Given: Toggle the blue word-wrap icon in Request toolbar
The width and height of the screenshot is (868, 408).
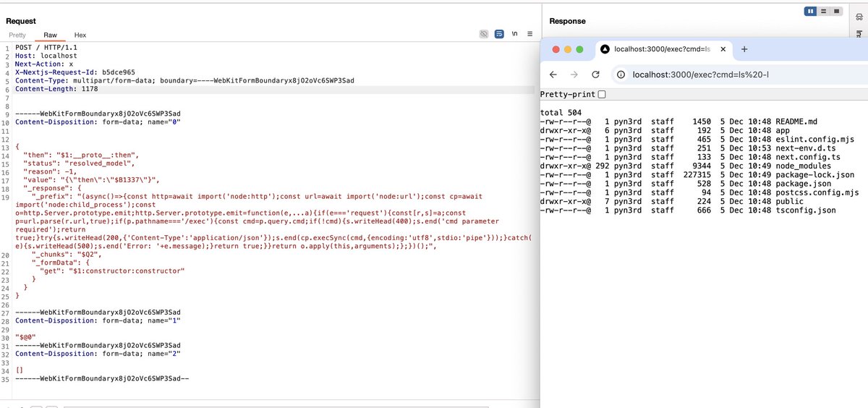Looking at the screenshot, I should click(499, 34).
